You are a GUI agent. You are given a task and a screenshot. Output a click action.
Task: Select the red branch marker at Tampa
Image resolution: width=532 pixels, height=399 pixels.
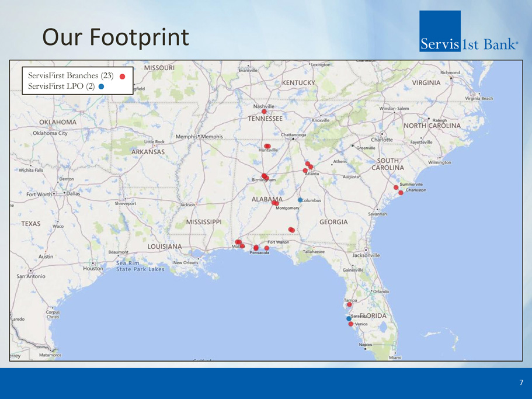click(349, 304)
